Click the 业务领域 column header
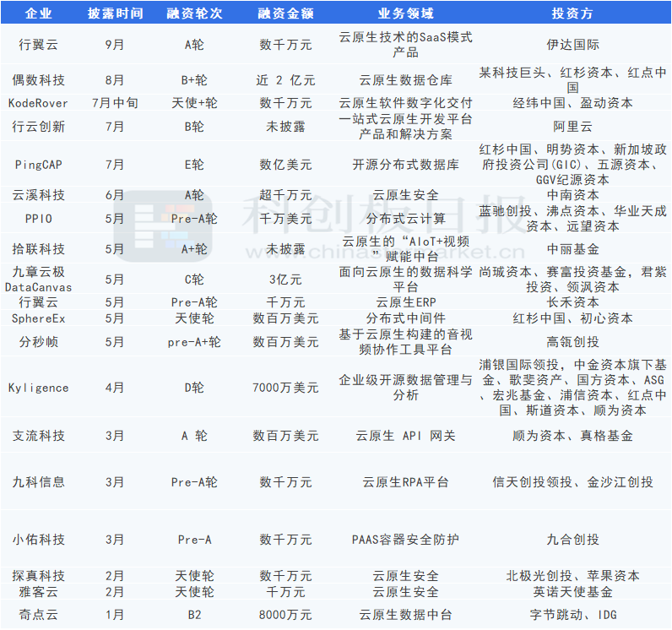The image size is (672, 630). [406, 14]
